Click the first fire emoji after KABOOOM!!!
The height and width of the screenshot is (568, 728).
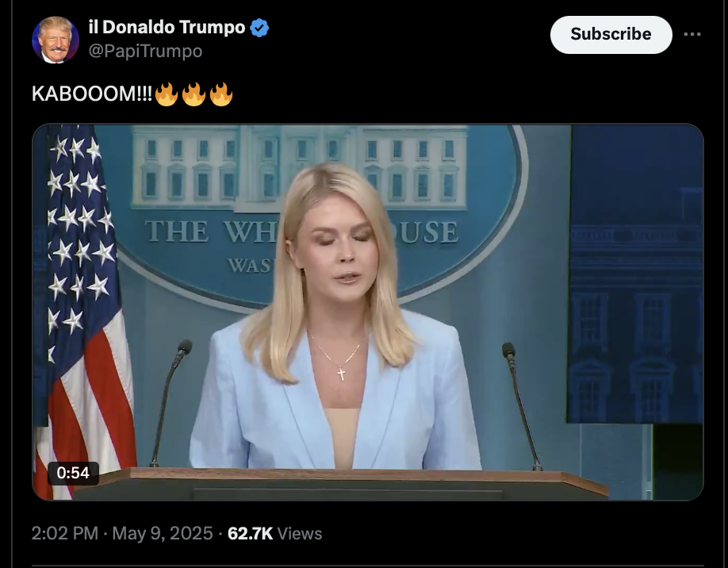(167, 94)
